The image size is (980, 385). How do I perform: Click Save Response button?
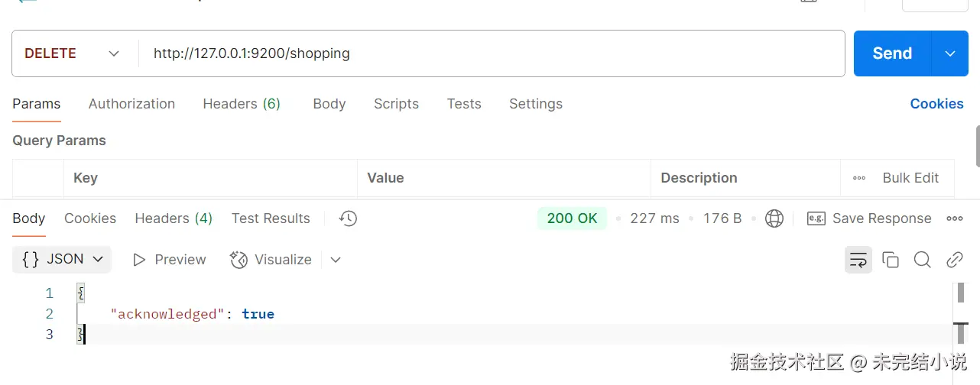870,218
